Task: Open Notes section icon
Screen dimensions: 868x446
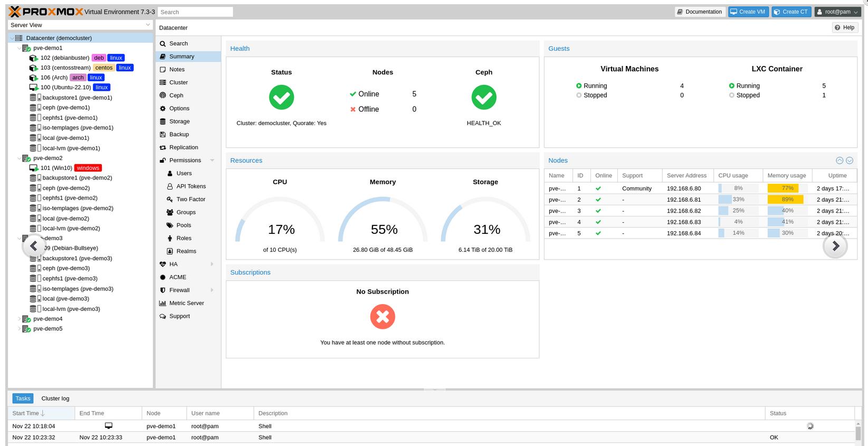Action: (163, 70)
